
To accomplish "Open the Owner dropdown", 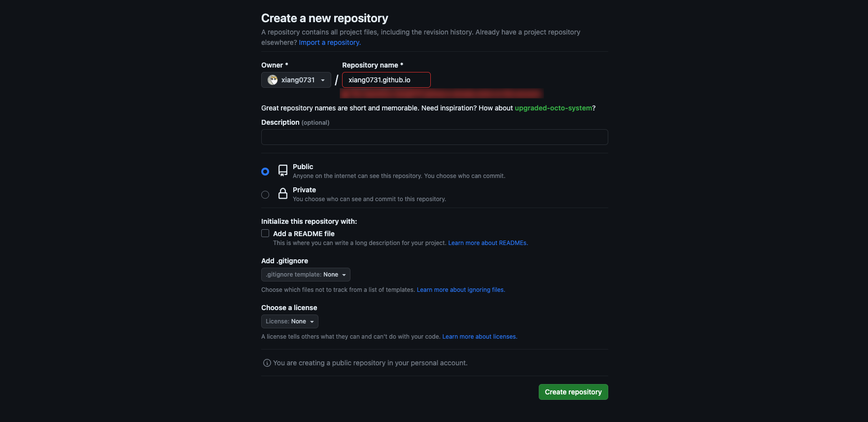I will 296,80.
